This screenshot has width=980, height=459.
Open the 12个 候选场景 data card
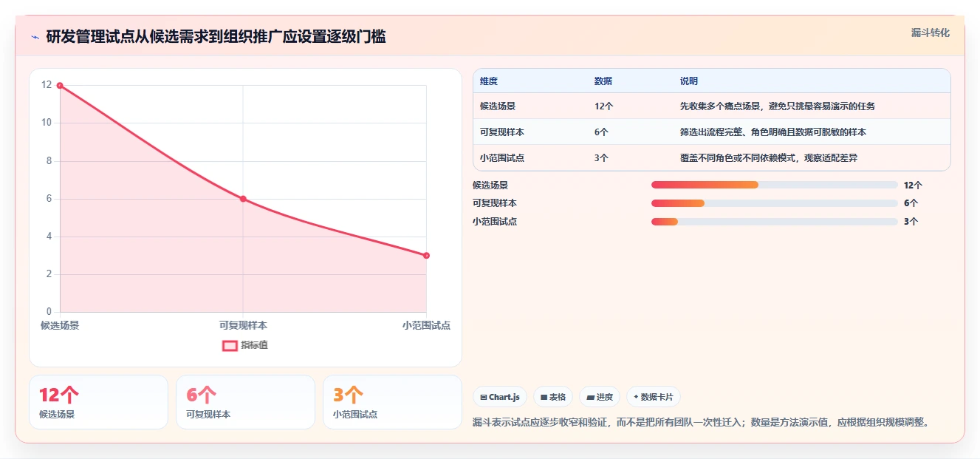(98, 402)
